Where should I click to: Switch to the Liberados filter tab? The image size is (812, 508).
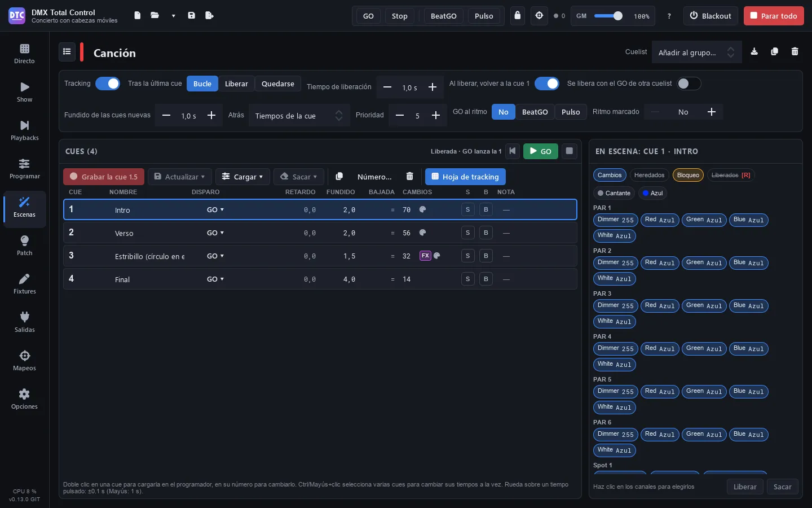coord(731,175)
